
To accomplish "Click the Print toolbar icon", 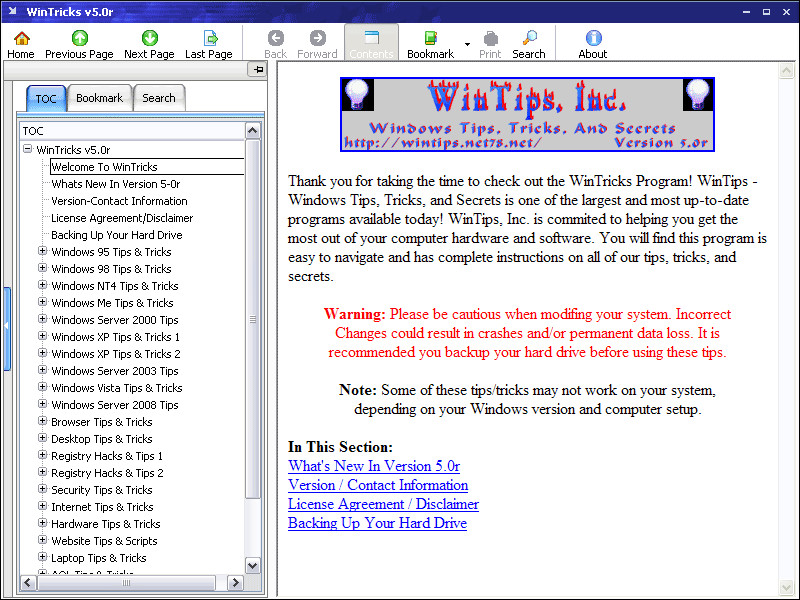I will pos(490,38).
